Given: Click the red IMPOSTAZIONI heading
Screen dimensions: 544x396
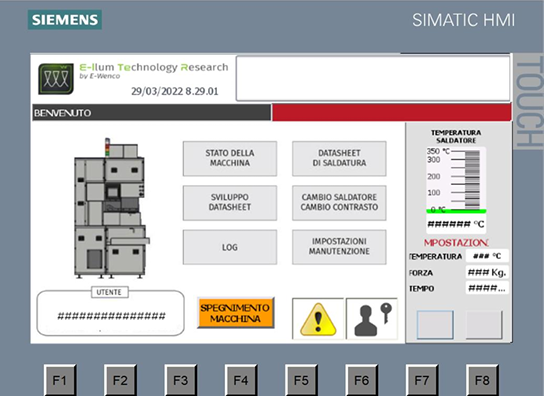Looking at the screenshot, I should coord(456,243).
